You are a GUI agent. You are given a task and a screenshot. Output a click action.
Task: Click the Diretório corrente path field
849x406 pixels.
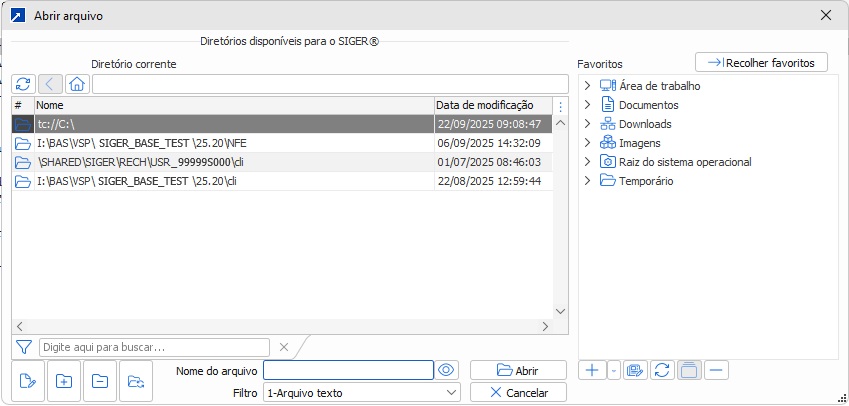click(330, 84)
